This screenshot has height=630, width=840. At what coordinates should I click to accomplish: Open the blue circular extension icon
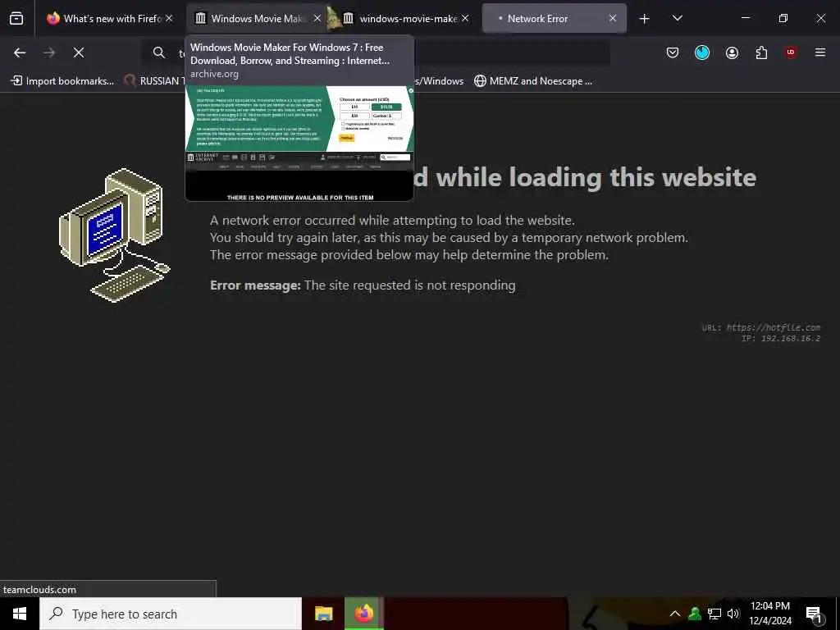click(702, 52)
